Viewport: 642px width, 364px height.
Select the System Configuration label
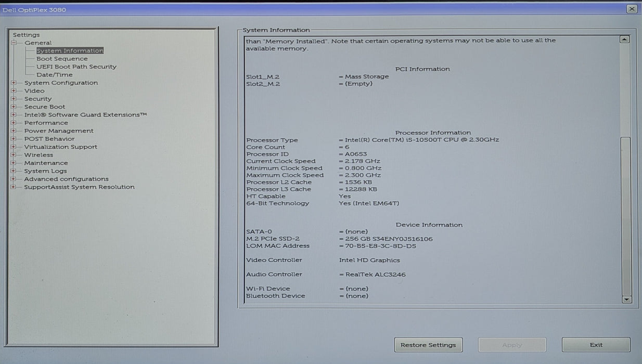61,83
